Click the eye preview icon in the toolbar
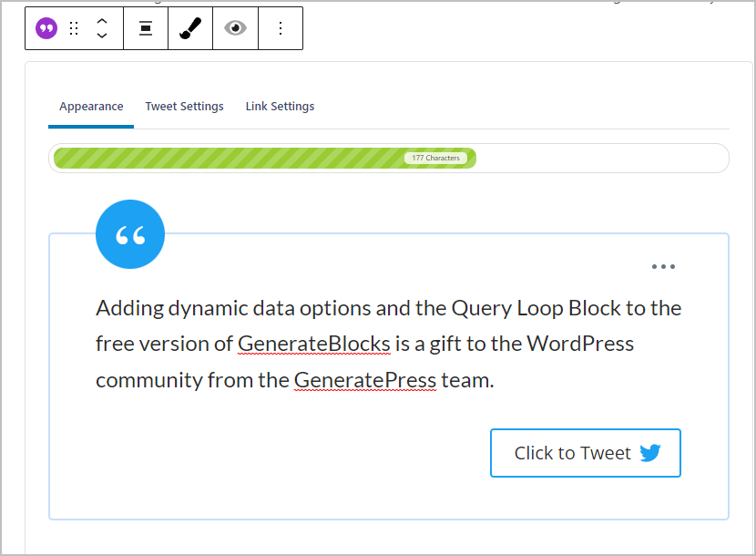 pyautogui.click(x=235, y=27)
